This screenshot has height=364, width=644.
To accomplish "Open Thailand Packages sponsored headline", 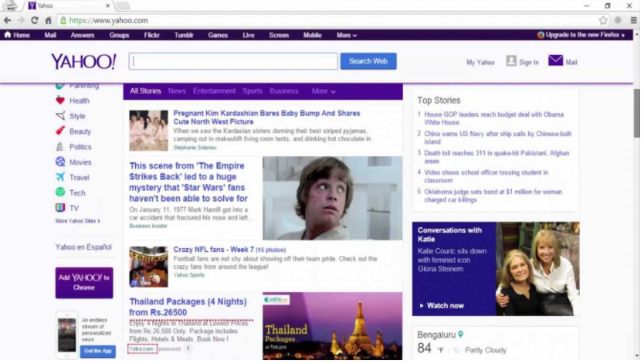I will (x=188, y=307).
